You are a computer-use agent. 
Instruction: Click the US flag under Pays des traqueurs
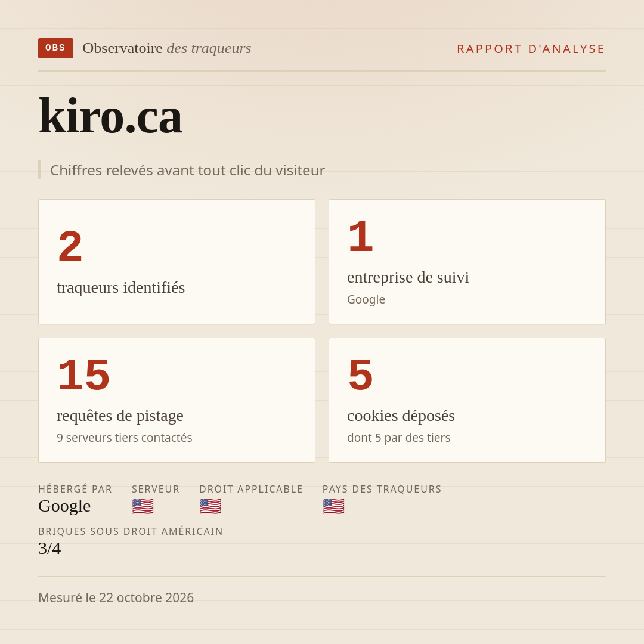[333, 506]
